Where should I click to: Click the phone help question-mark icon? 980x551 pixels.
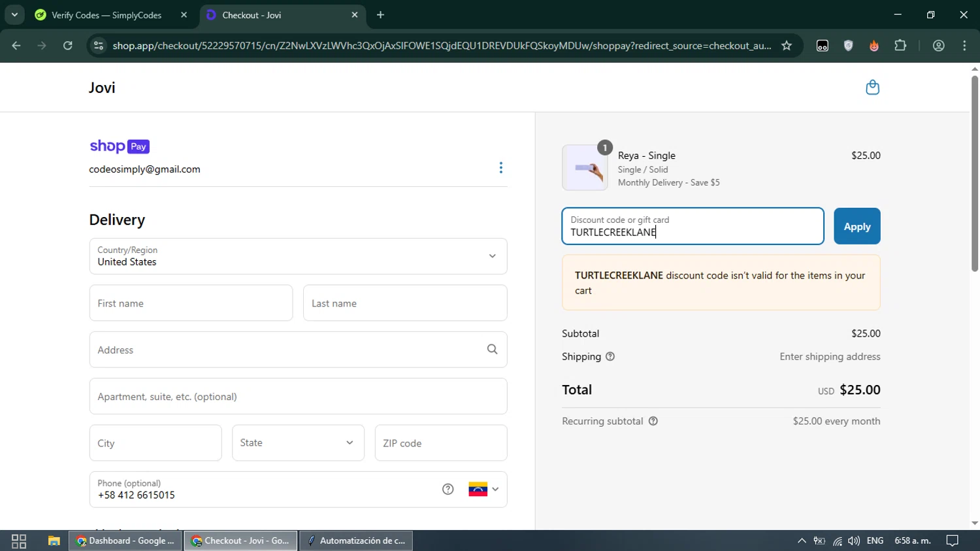pos(448,489)
